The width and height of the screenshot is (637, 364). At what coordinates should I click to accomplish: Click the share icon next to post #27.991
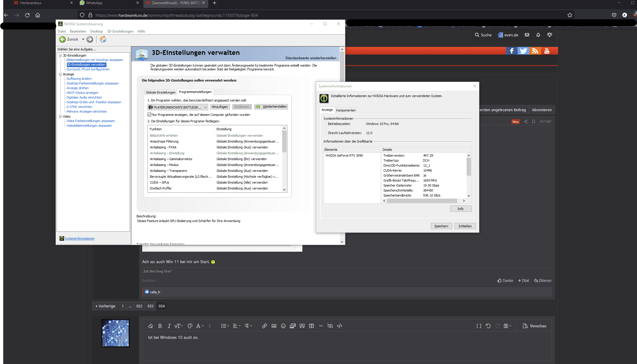click(x=526, y=122)
